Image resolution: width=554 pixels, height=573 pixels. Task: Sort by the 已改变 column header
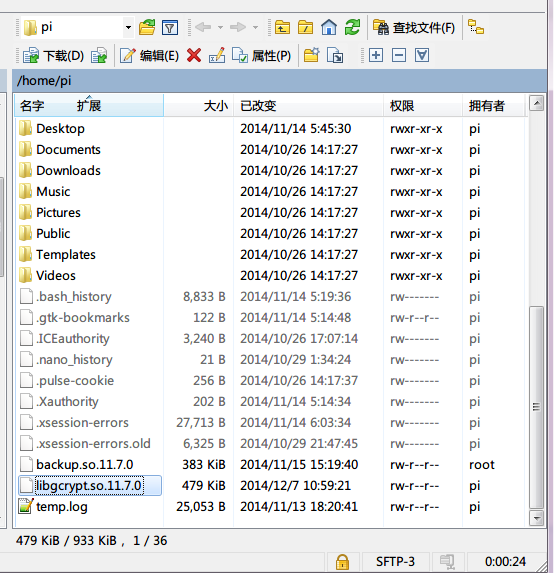point(308,106)
